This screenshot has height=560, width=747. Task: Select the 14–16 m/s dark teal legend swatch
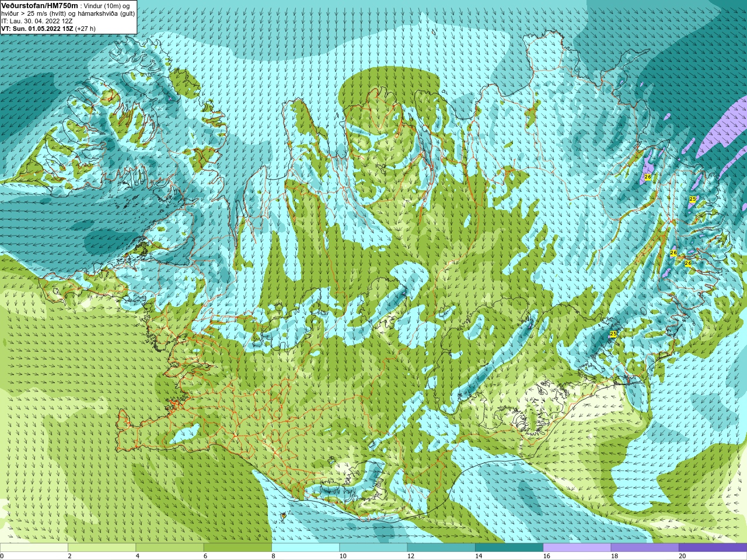509,548
